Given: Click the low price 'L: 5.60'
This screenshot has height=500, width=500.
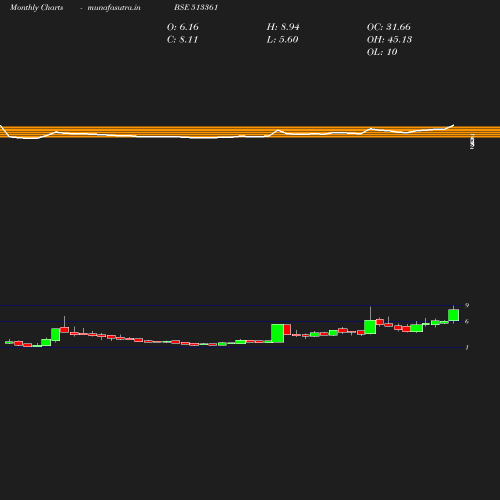Looking at the screenshot, I should (x=282, y=40).
